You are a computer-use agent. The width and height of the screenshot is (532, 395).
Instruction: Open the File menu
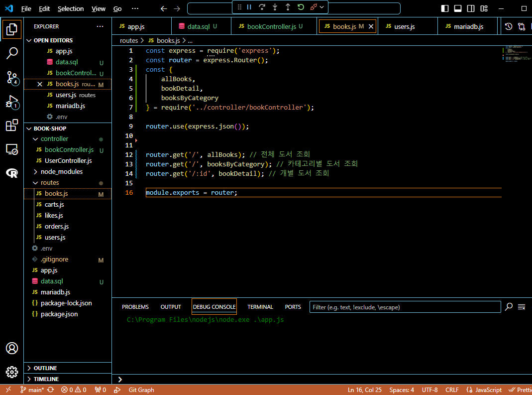point(26,9)
